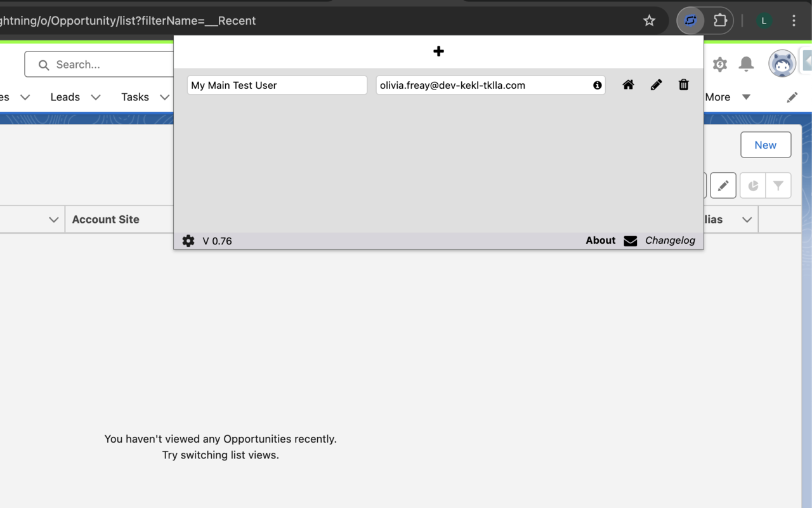Delete My Main Test User with the trash icon
This screenshot has width=812, height=508.
683,84
